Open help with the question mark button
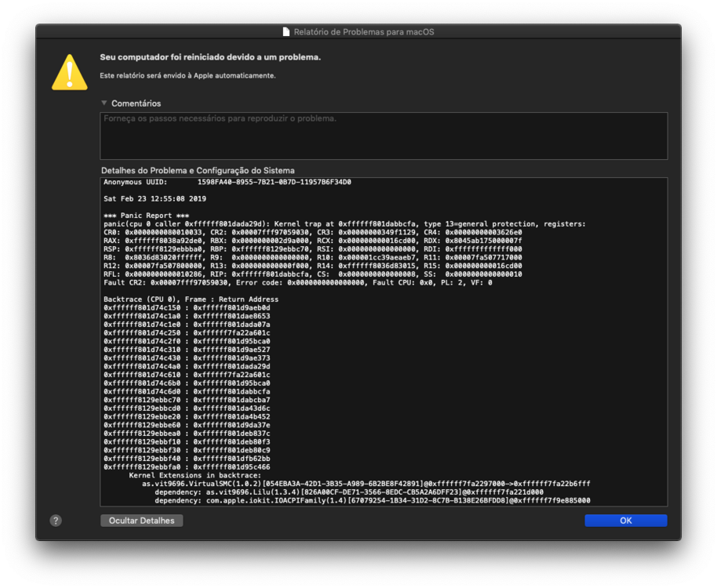The image size is (717, 588). pos(56,521)
